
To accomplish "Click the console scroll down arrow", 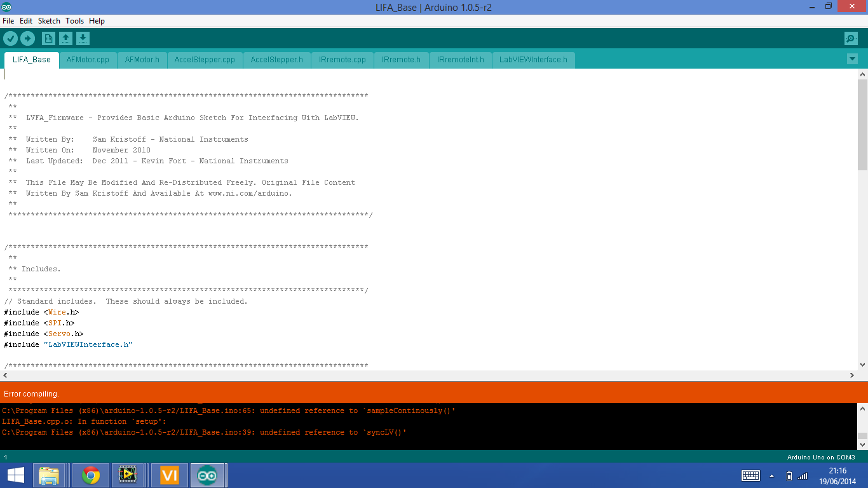I will click(862, 445).
